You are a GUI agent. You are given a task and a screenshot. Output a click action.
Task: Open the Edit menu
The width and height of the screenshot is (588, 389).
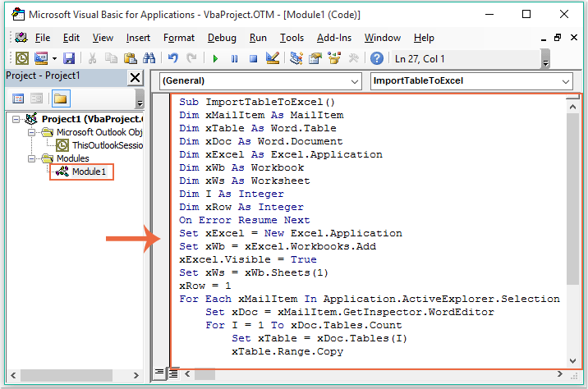71,38
